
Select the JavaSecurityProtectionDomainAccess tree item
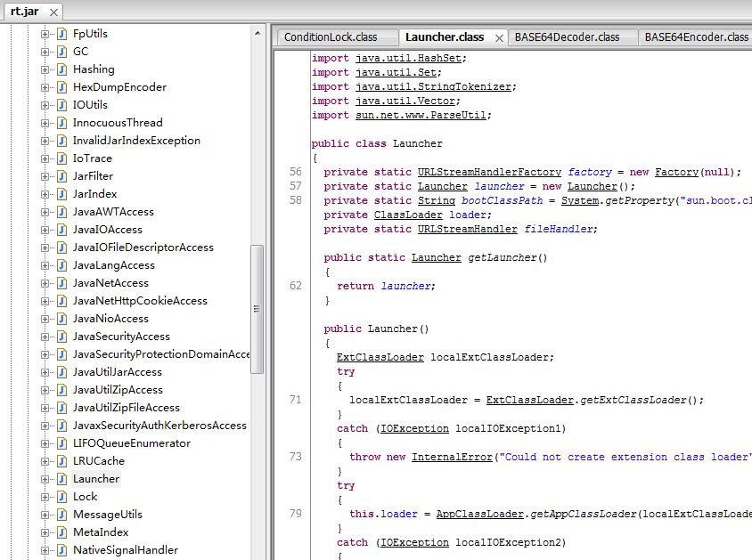tap(161, 354)
